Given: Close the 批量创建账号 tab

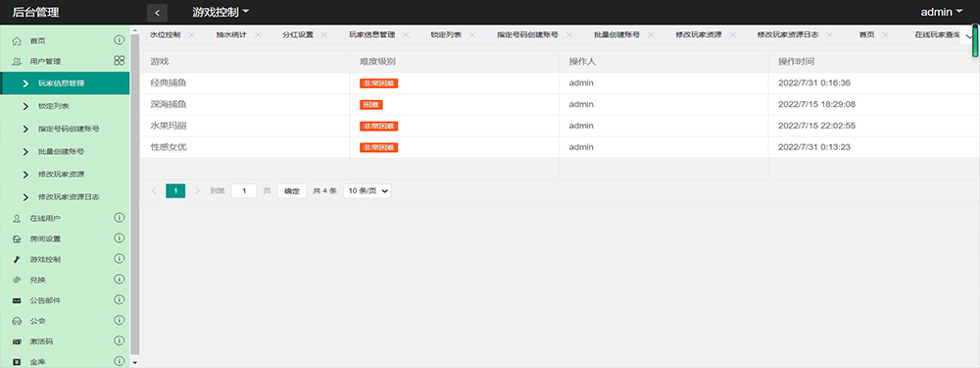Looking at the screenshot, I should click(651, 35).
